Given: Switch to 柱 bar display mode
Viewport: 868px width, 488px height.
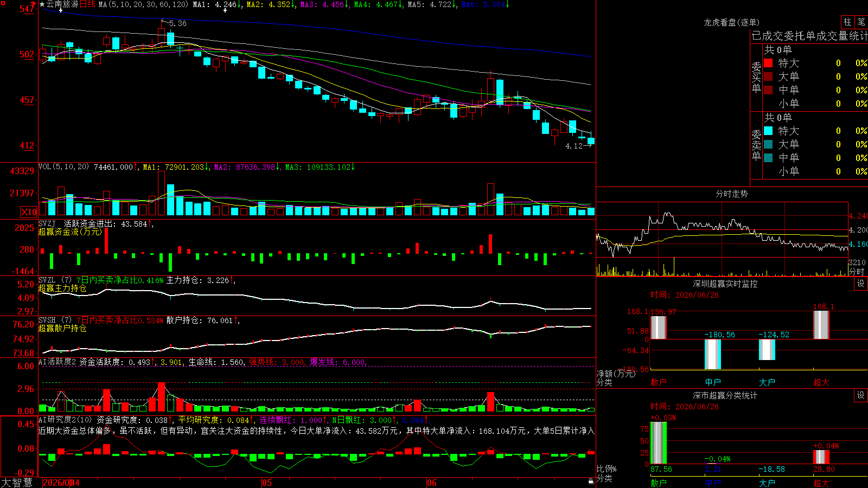Looking at the screenshot, I should tap(847, 22).
